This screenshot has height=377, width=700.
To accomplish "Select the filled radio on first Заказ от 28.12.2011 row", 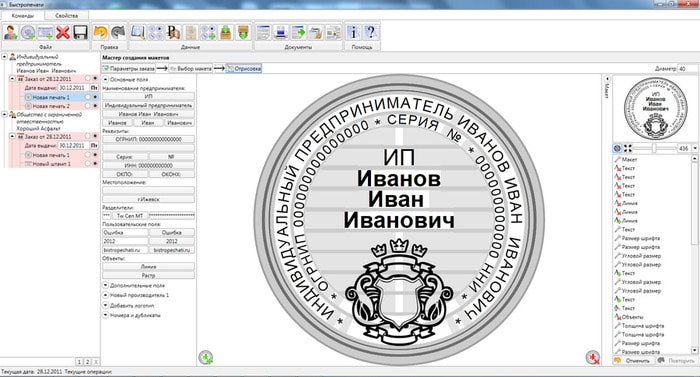I will click(x=95, y=79).
